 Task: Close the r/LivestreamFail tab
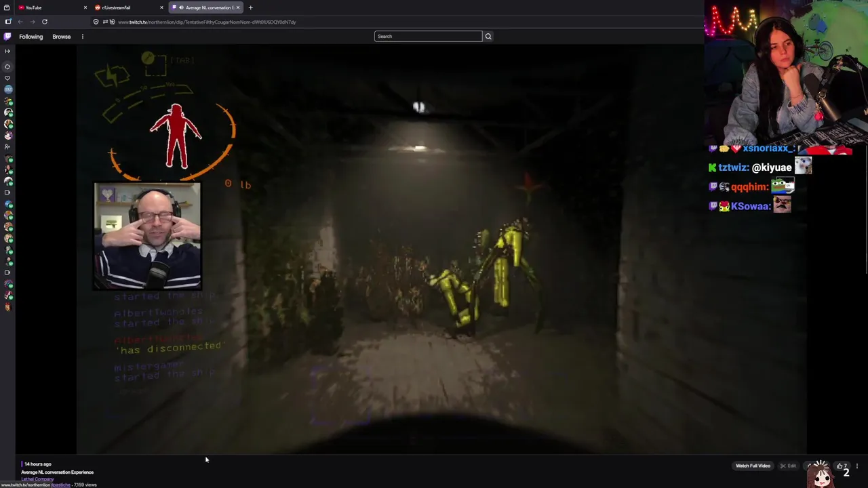click(x=161, y=7)
